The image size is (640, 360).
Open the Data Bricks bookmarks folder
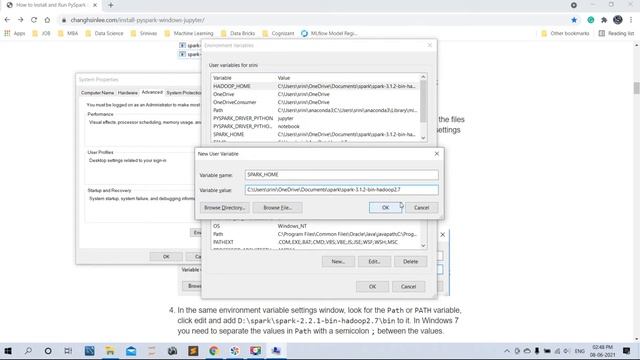click(x=238, y=33)
